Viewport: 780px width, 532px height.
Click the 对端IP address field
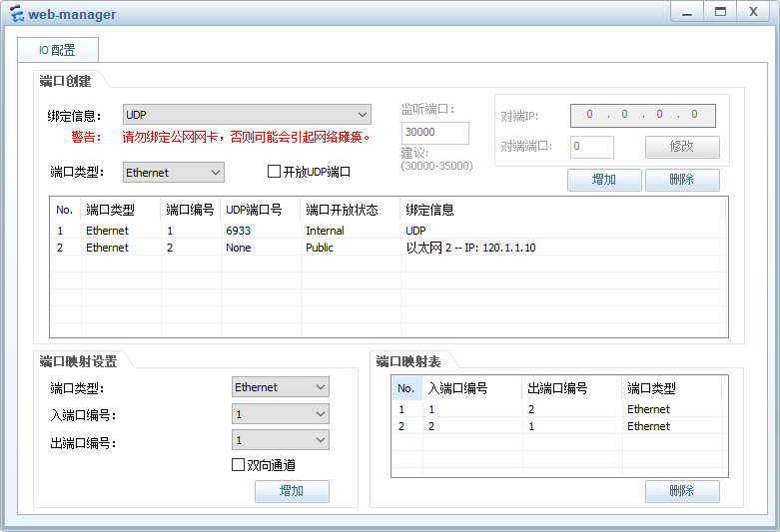point(643,116)
